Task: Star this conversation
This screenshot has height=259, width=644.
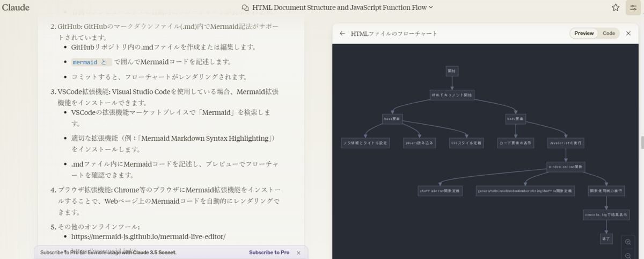Action: click(616, 8)
